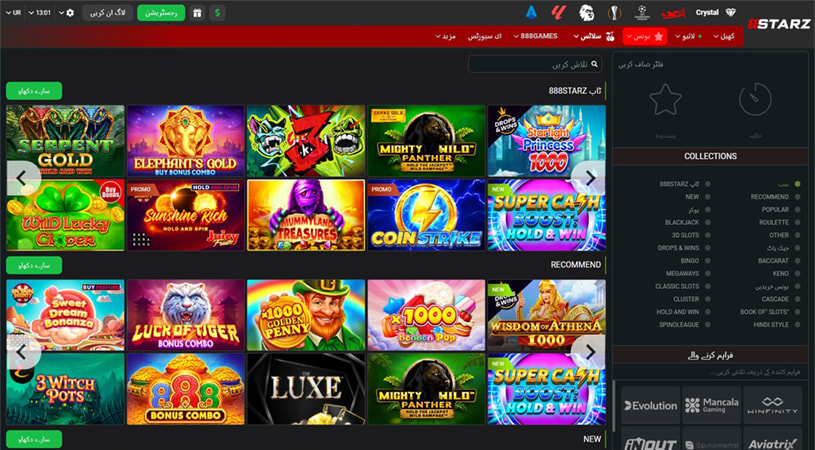Select the BINGO collection radio button

pos(707,261)
